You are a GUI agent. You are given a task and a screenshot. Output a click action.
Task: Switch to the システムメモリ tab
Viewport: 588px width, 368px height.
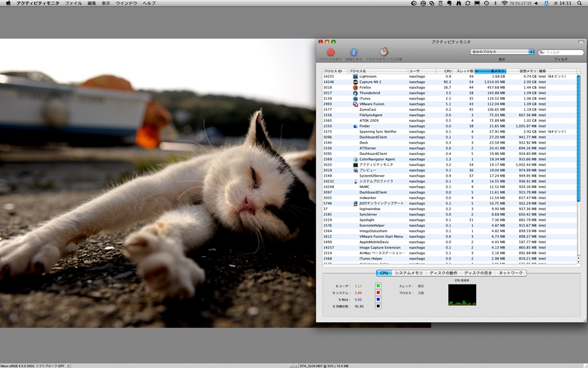coord(409,273)
